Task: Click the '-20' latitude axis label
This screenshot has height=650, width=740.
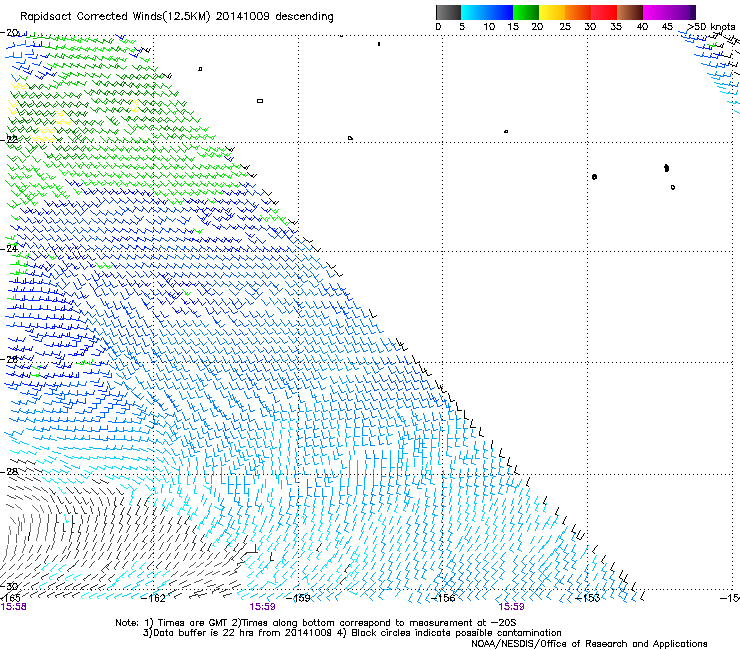Action: (10, 33)
